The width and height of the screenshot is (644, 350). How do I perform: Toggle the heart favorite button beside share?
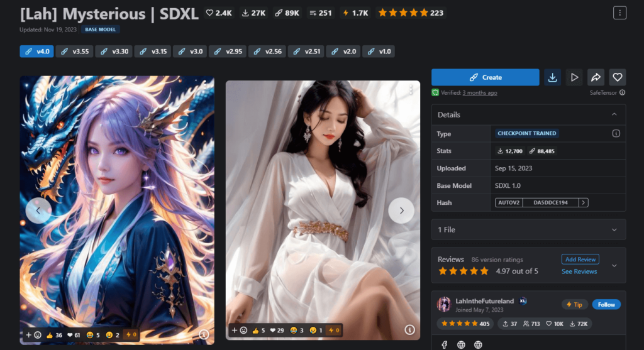(x=617, y=77)
